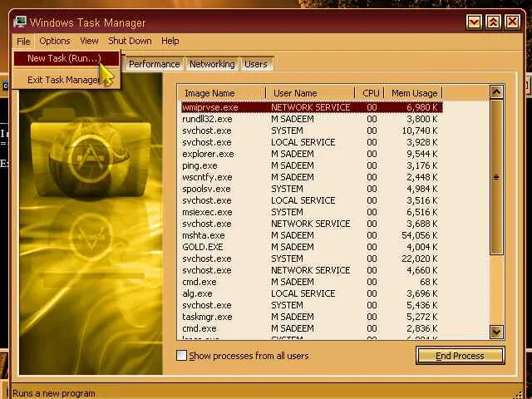532x399 pixels.
Task: Select svchost.exe using 5,436 K memory
Action: (312, 305)
